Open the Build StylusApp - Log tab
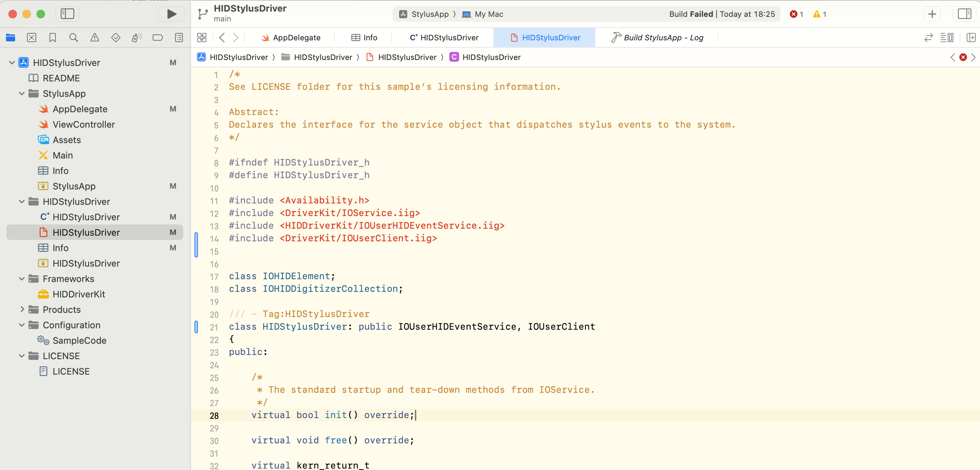Screen dimensions: 980x470 coord(657,37)
